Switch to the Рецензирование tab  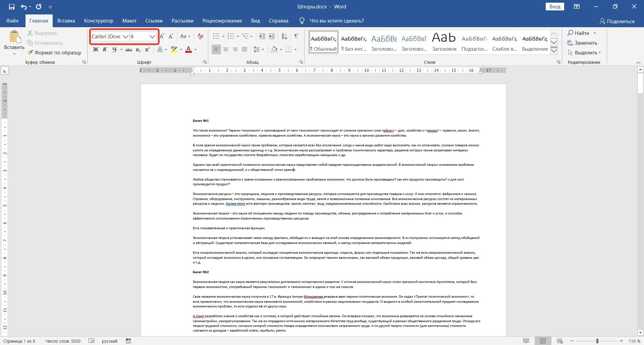tap(222, 21)
